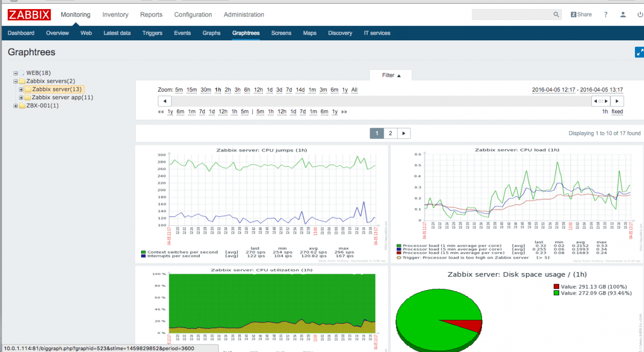
Task: Enter fullscreen with the blue corner icon
Action: point(639,52)
